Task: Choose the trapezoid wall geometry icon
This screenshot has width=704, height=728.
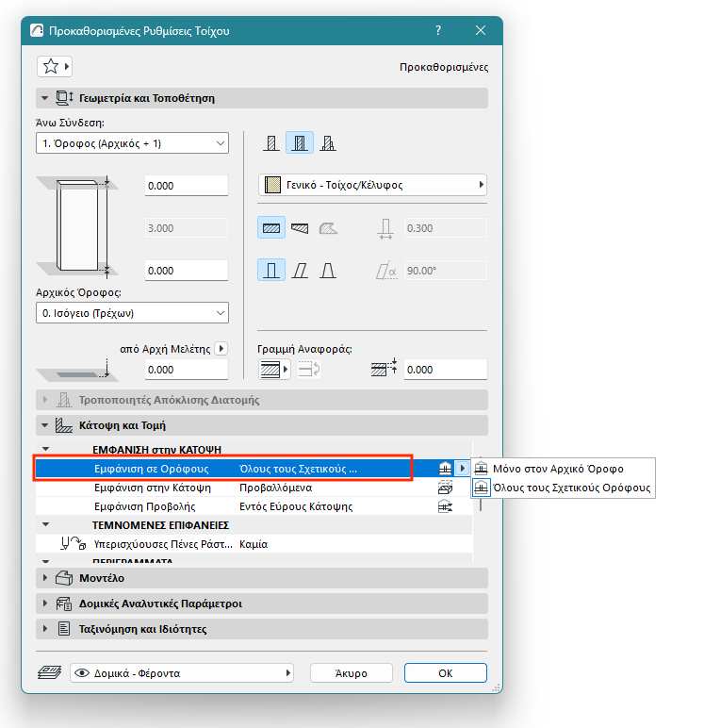Action: point(300,228)
